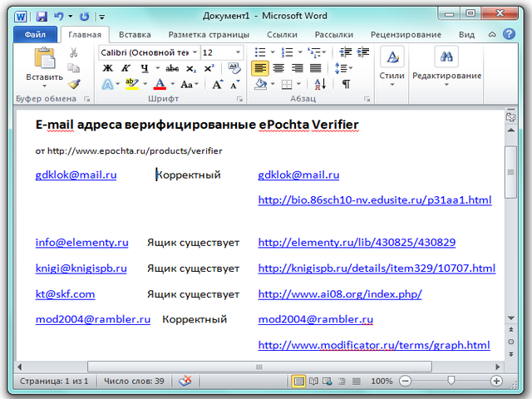Expand bullets list dropdown arrow
Image resolution: width=532 pixels, height=399 pixels.
pos(273,52)
